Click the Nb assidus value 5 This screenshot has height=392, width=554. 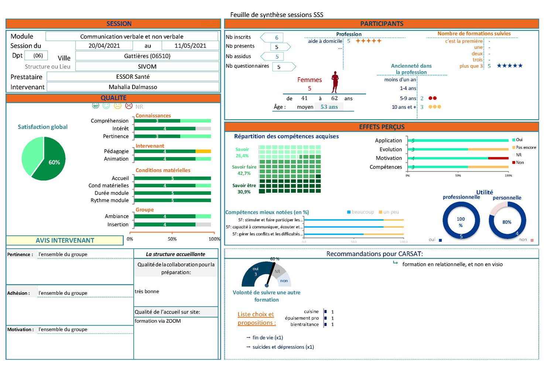(x=272, y=57)
